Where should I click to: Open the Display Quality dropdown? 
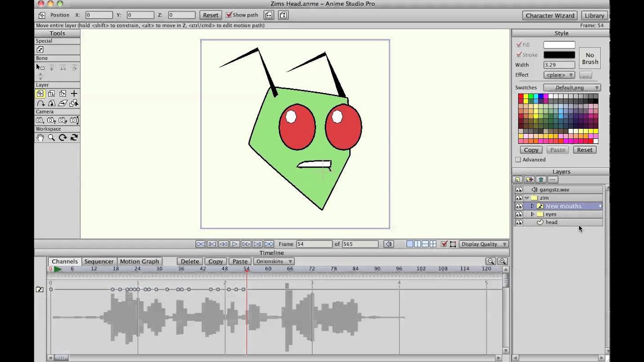click(x=484, y=244)
